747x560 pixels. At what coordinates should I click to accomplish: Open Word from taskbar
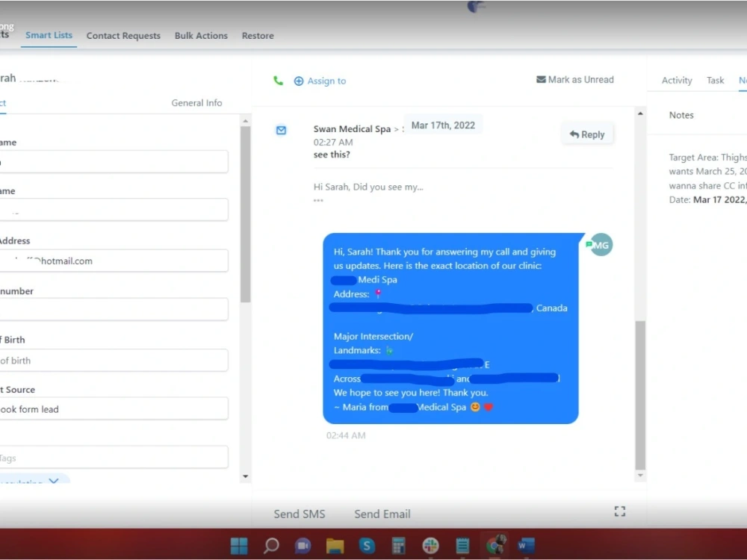click(x=527, y=546)
